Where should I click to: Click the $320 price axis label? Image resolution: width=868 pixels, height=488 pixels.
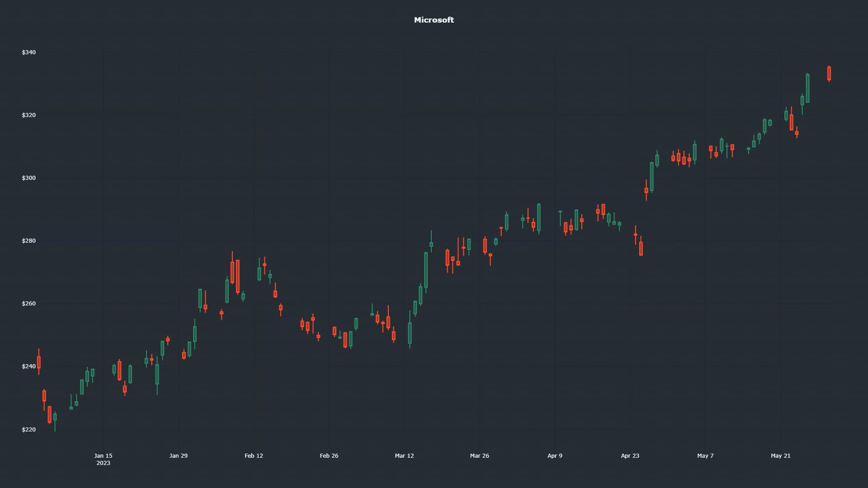(x=28, y=115)
